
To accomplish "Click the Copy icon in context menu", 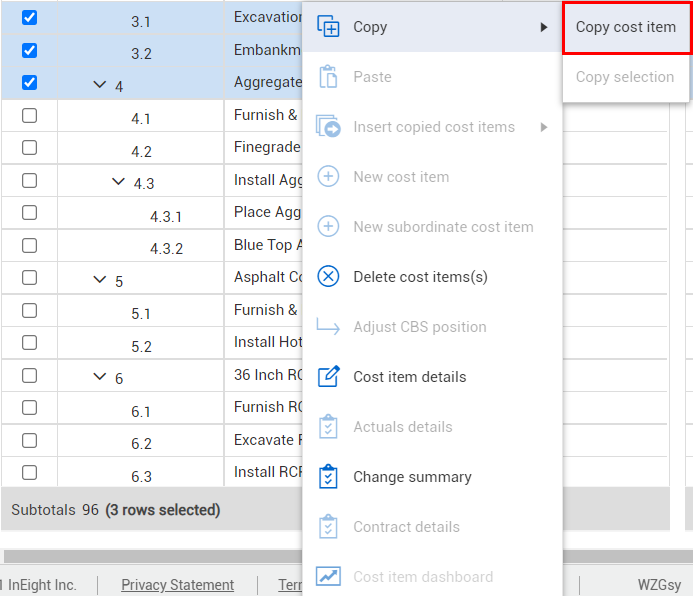I will [328, 27].
